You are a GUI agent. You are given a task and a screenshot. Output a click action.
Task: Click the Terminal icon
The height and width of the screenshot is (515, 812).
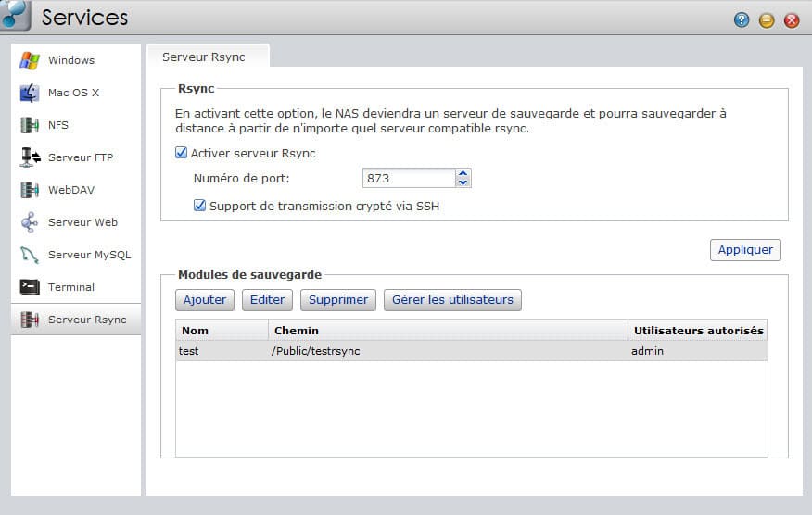(29, 287)
